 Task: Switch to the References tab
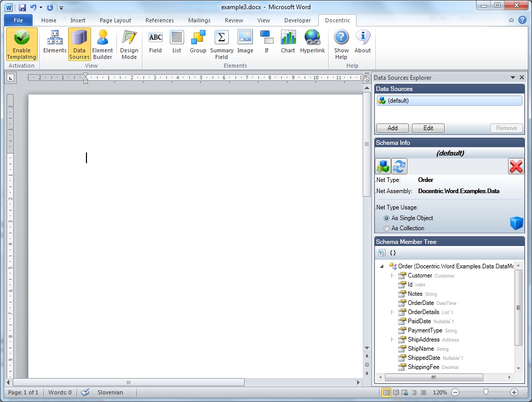160,20
